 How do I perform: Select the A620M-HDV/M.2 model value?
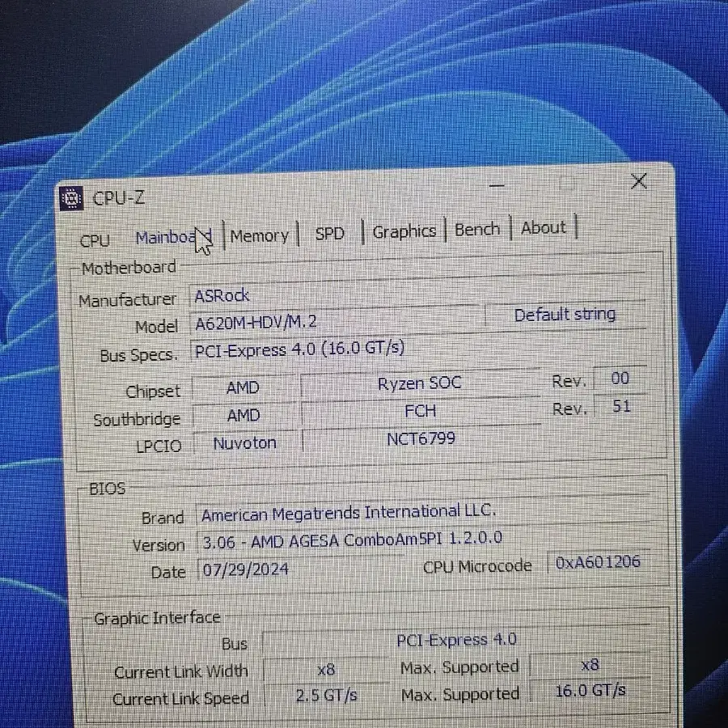point(336,320)
